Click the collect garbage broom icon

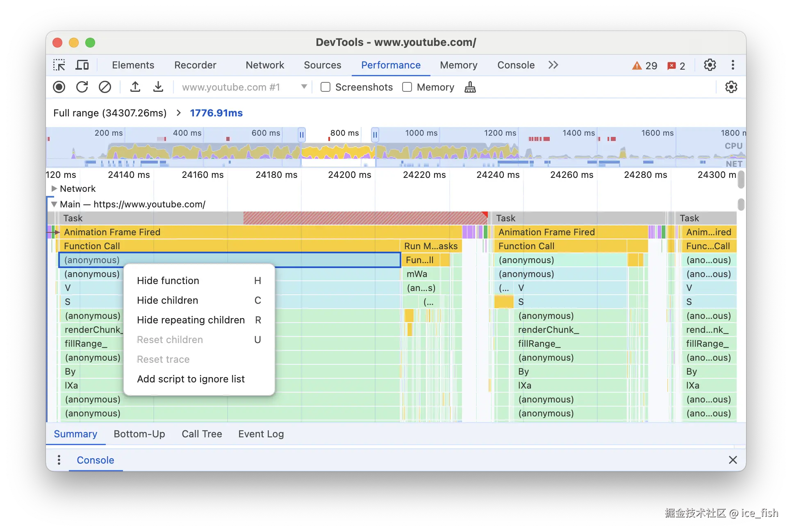pos(470,87)
